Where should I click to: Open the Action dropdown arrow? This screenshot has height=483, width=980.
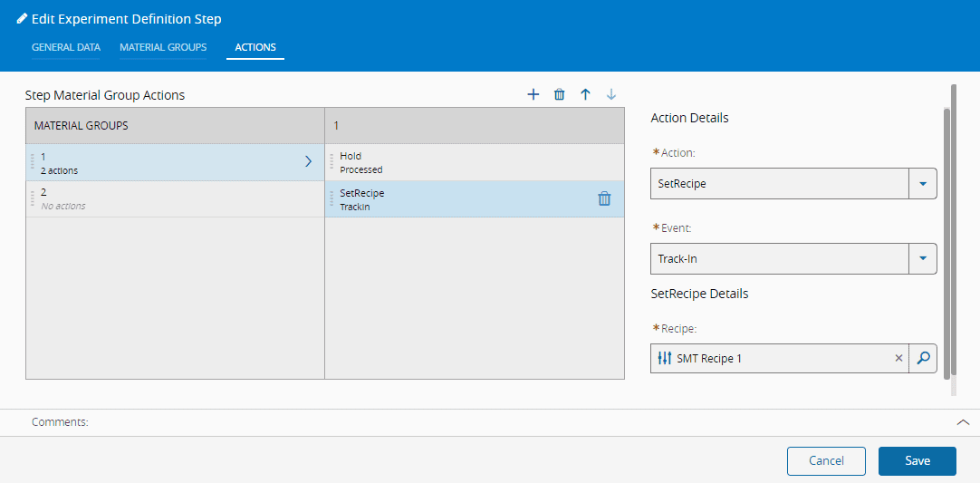(x=922, y=183)
